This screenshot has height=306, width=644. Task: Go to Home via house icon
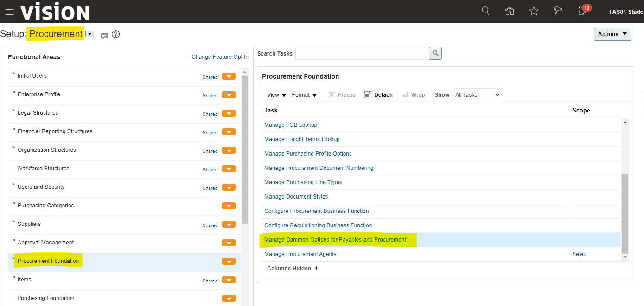click(x=510, y=11)
